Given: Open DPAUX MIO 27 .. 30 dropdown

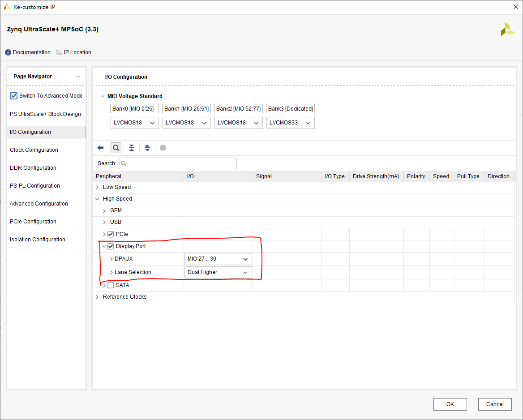Looking at the screenshot, I should [x=218, y=259].
